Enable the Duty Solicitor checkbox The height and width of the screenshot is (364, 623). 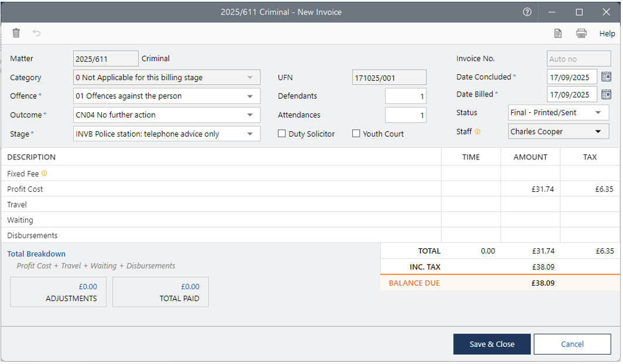click(x=283, y=134)
